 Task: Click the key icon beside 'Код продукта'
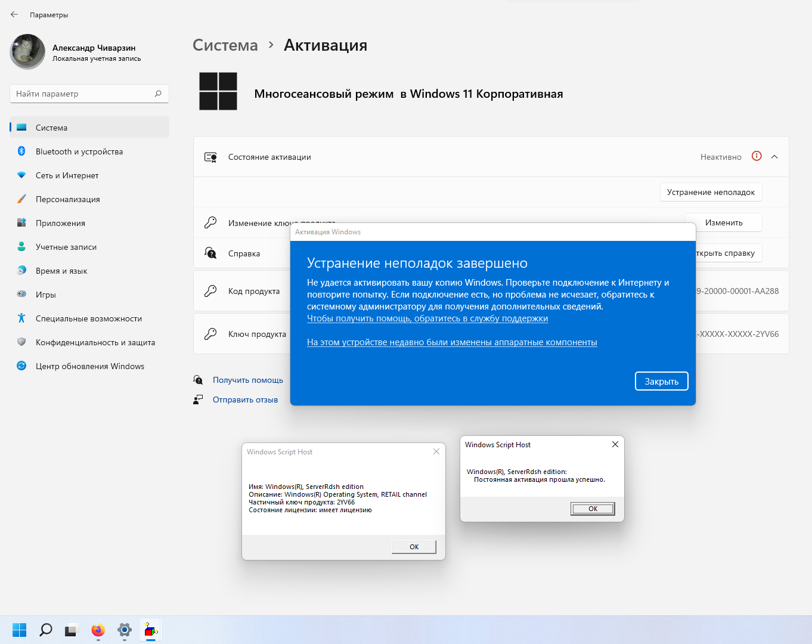[x=210, y=291]
